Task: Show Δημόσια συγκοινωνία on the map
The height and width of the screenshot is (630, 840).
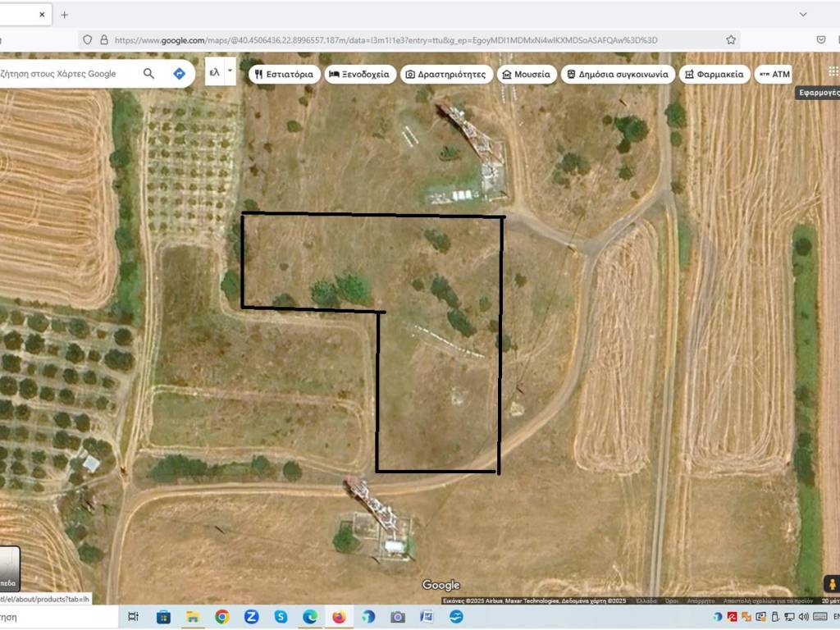Action: (617, 75)
